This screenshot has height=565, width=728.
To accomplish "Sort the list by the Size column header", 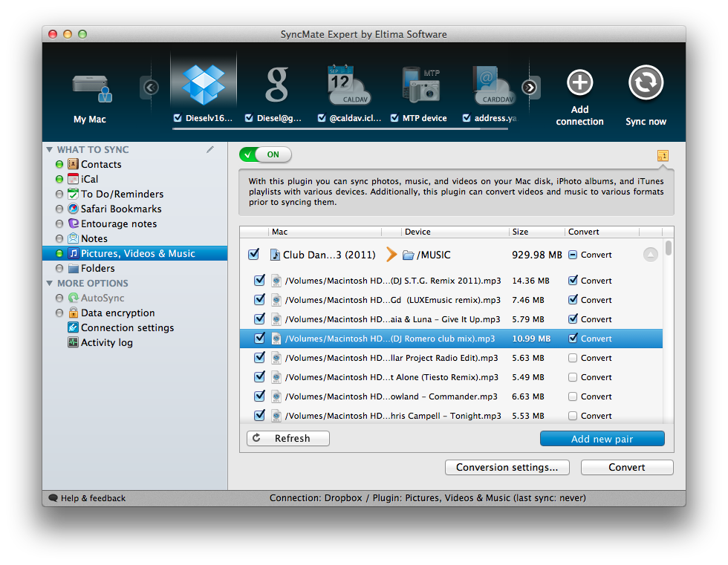I will tap(536, 232).
